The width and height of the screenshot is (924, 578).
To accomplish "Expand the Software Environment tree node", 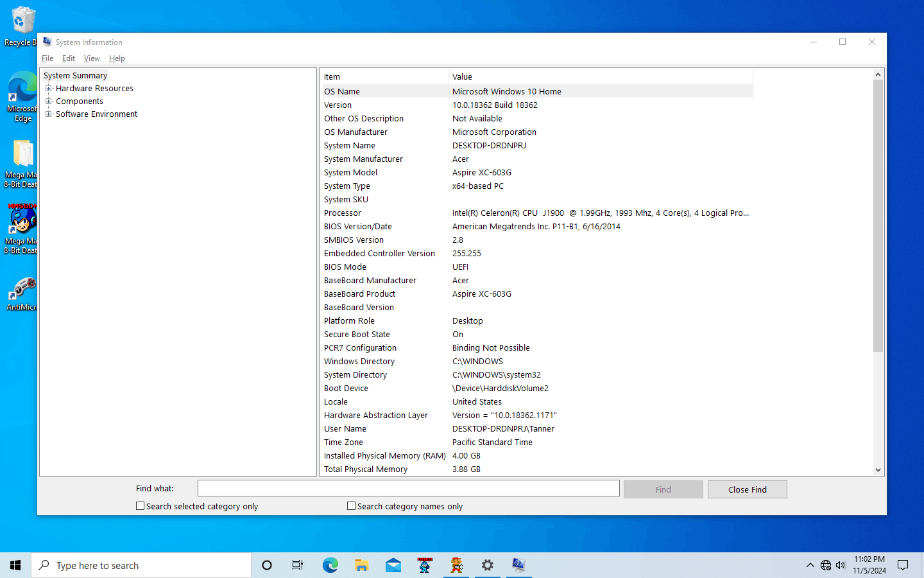I will pos(48,114).
